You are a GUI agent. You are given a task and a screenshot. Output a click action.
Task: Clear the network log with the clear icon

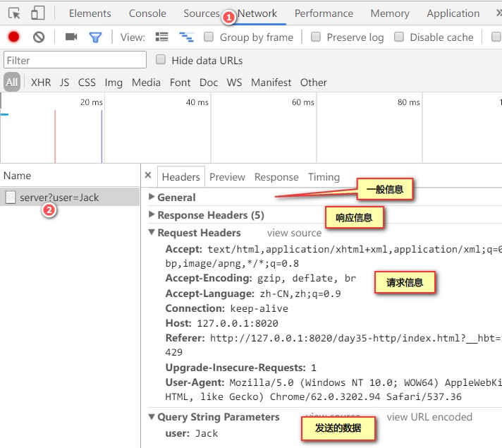(x=39, y=37)
